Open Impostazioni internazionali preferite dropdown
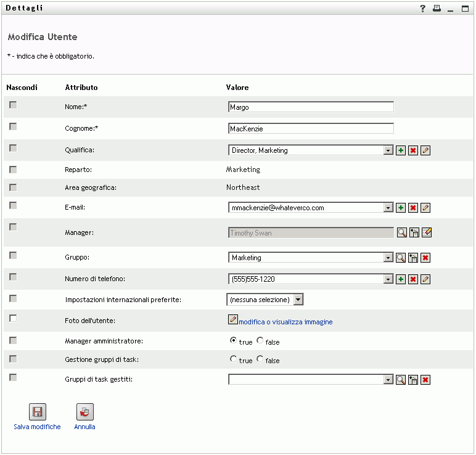The height and width of the screenshot is (455, 476). pos(298,300)
